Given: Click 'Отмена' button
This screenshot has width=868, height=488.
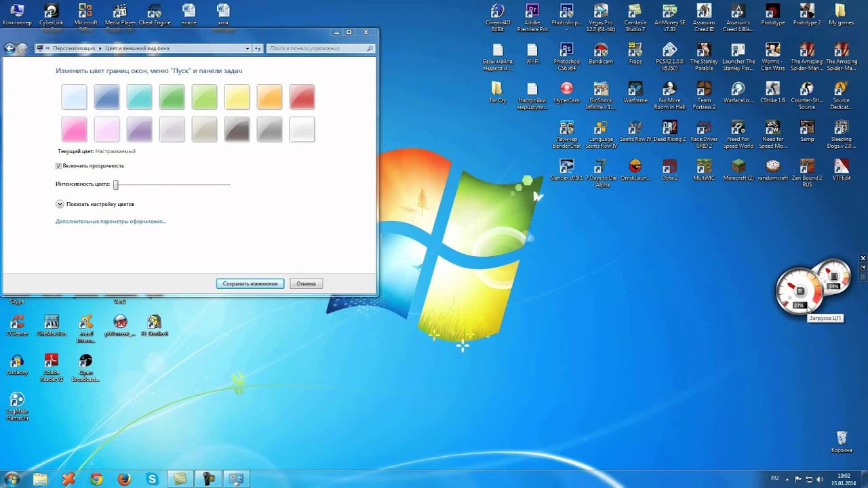Looking at the screenshot, I should (x=306, y=283).
